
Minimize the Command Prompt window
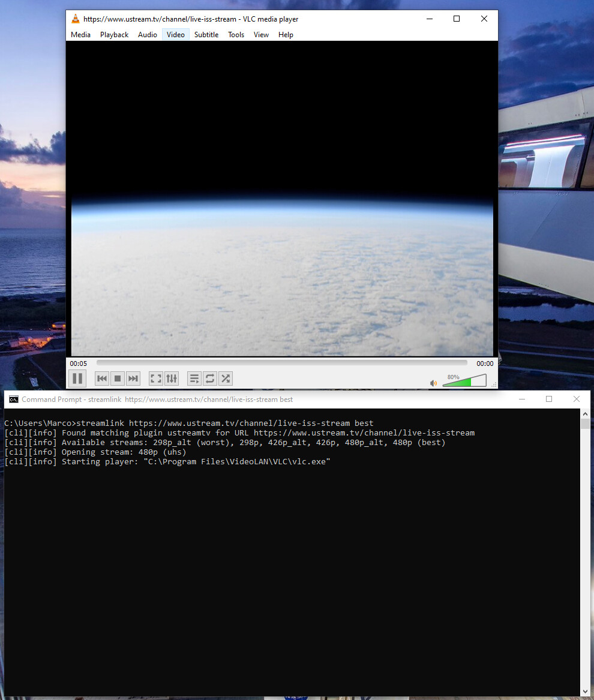521,399
